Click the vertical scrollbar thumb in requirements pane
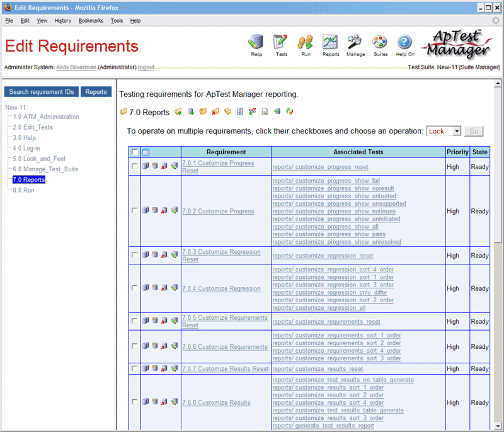Screen dimensions: 504x432 pos(498,165)
